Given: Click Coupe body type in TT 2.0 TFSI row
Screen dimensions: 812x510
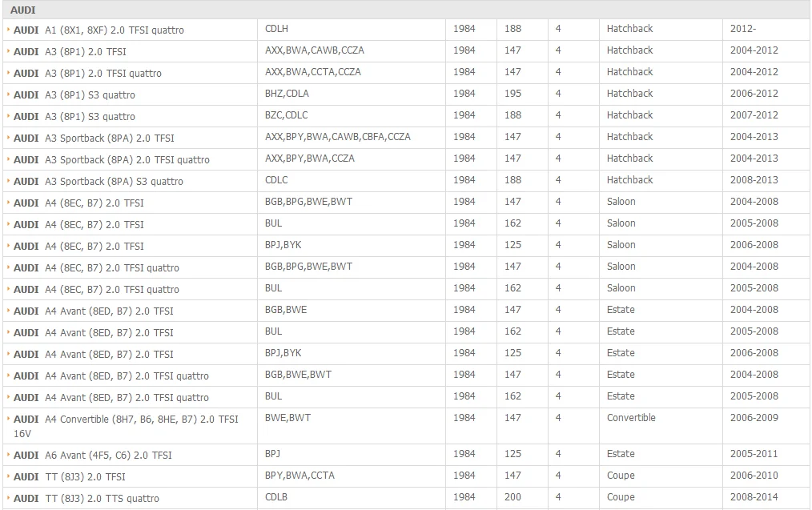Looking at the screenshot, I should click(621, 476).
